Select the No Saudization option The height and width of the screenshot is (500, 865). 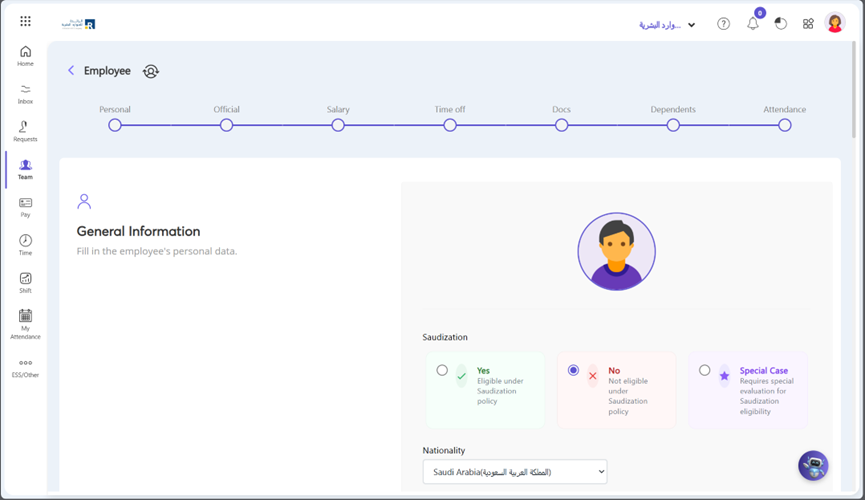coord(573,370)
